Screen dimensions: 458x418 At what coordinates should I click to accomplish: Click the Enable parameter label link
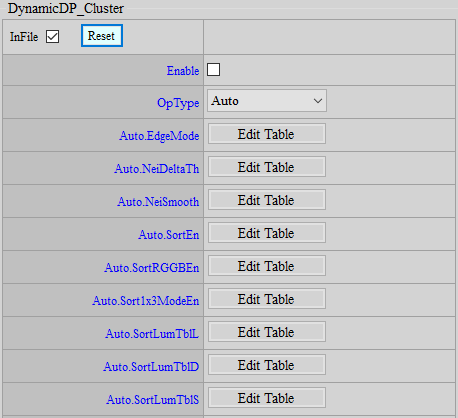coord(183,71)
